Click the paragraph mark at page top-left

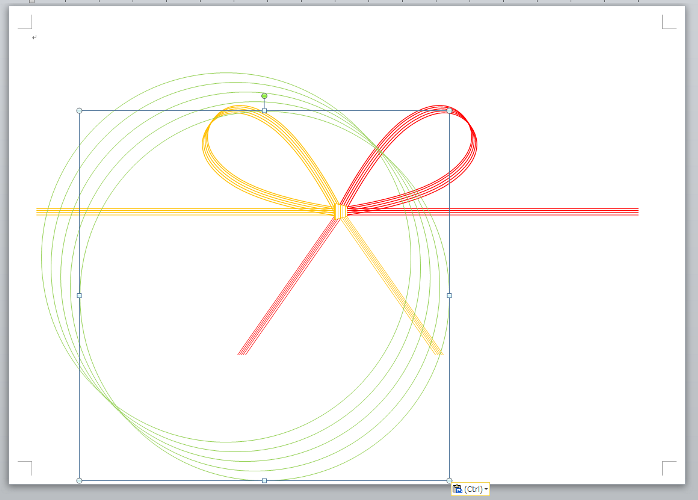[x=34, y=37]
